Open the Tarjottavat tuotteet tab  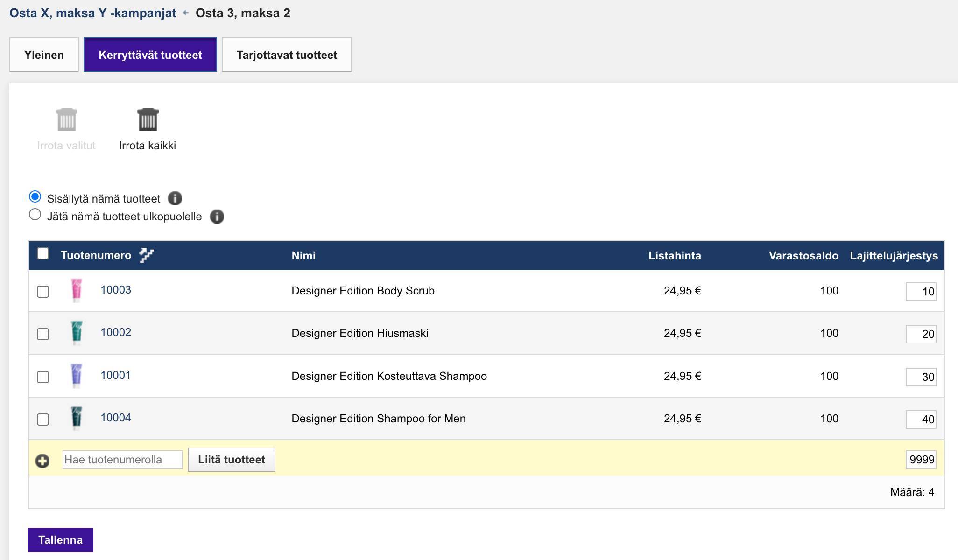point(287,55)
